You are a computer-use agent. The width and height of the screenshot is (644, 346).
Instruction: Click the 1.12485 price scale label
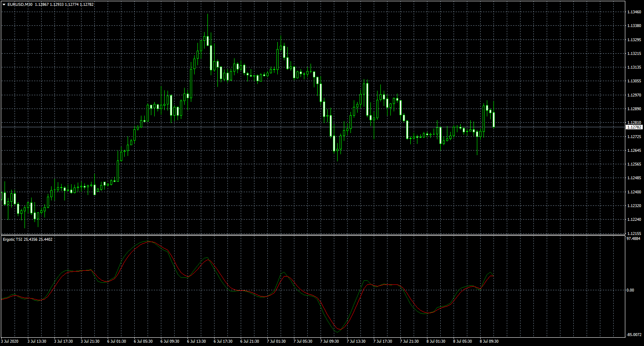[x=634, y=178]
